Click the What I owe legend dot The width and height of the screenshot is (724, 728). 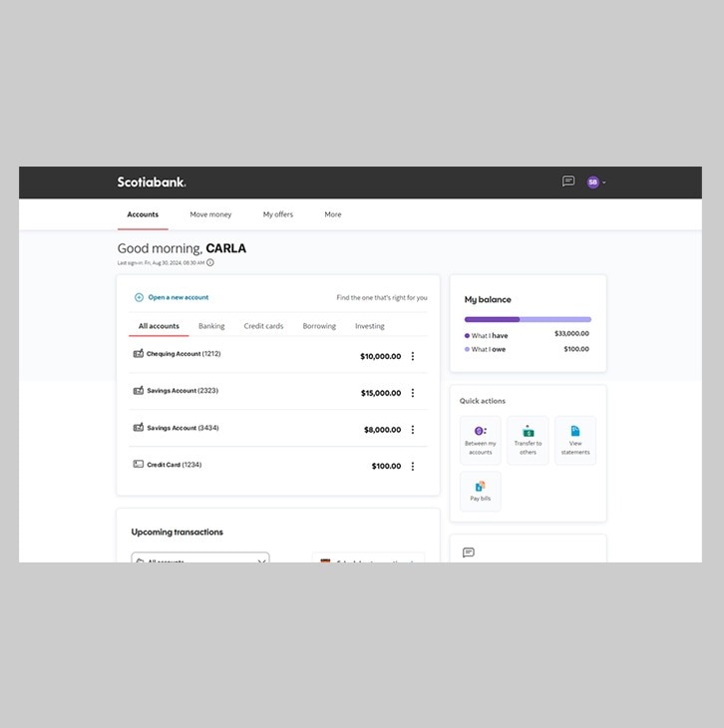coord(467,349)
